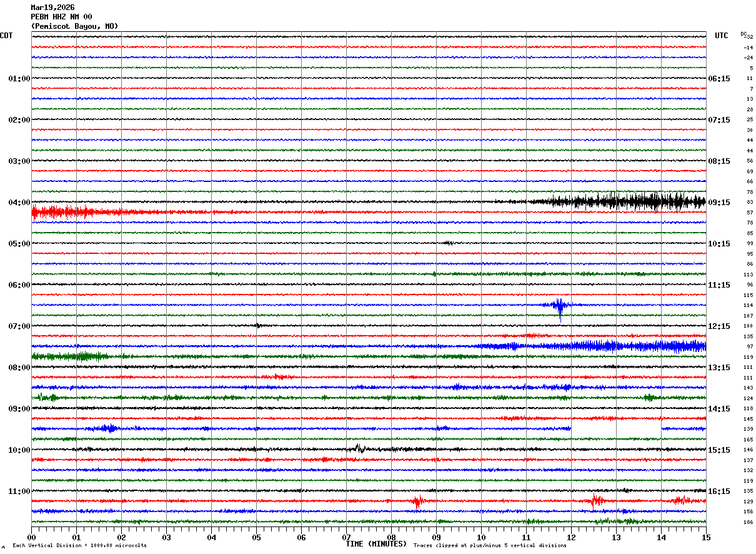Click the CDT timezone header

(6, 36)
